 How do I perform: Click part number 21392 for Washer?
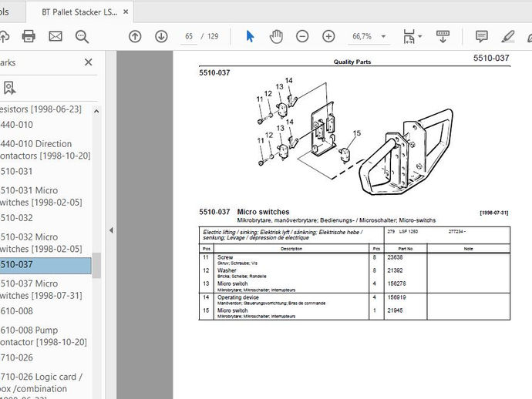[395, 270]
